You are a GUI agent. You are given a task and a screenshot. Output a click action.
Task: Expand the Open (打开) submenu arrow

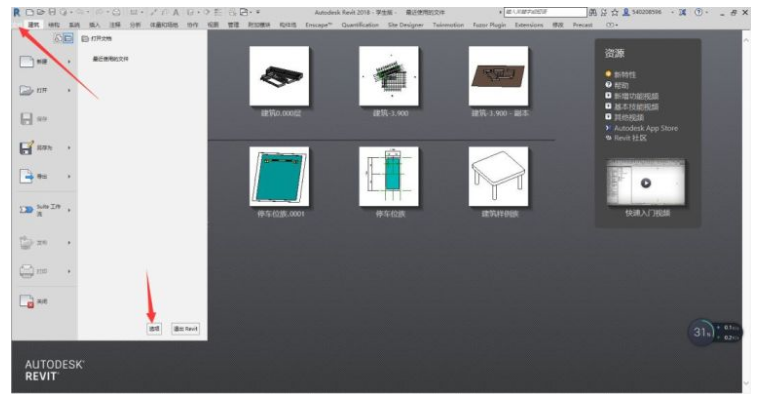pyautogui.click(x=69, y=91)
